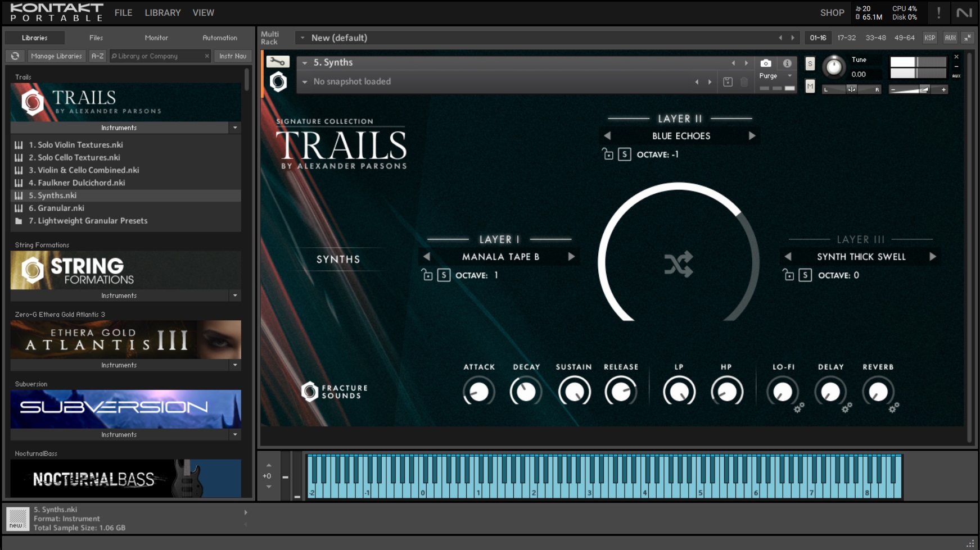
Task: Click the Manage Libraries button
Action: [x=57, y=56]
